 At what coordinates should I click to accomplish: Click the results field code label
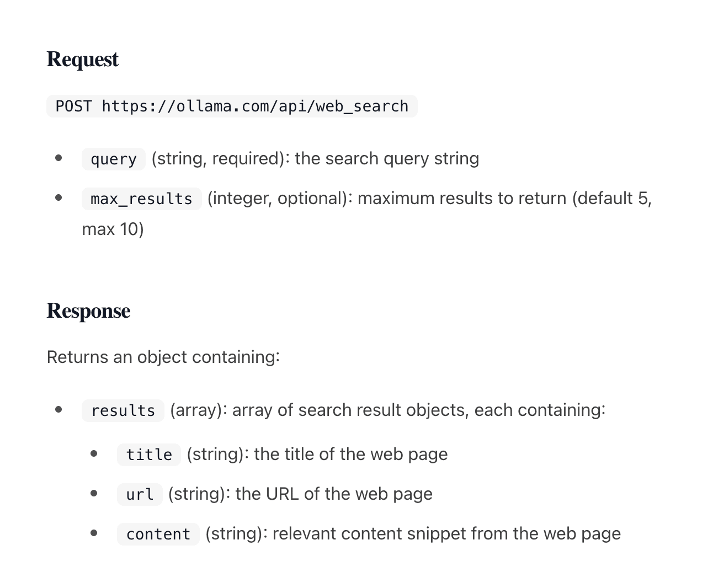click(123, 410)
